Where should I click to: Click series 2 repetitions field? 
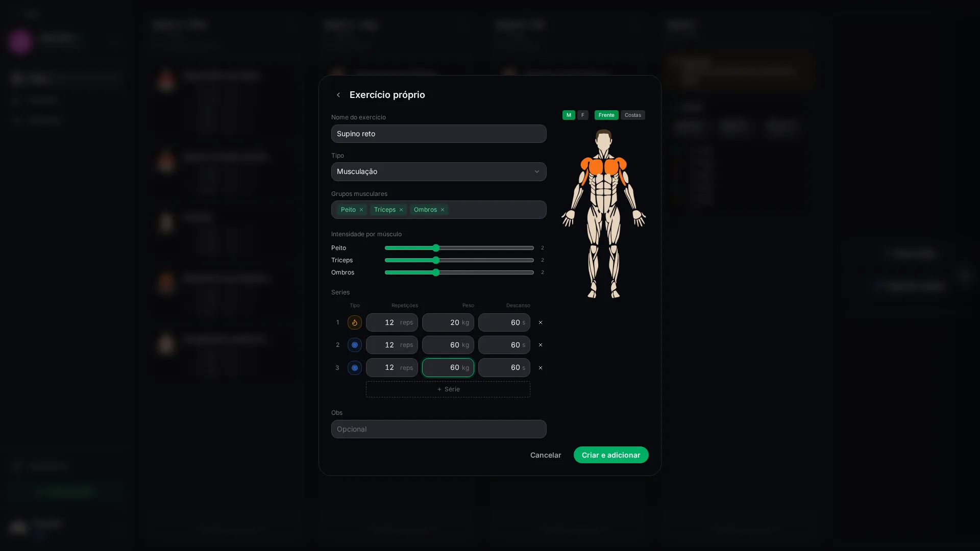[392, 345]
